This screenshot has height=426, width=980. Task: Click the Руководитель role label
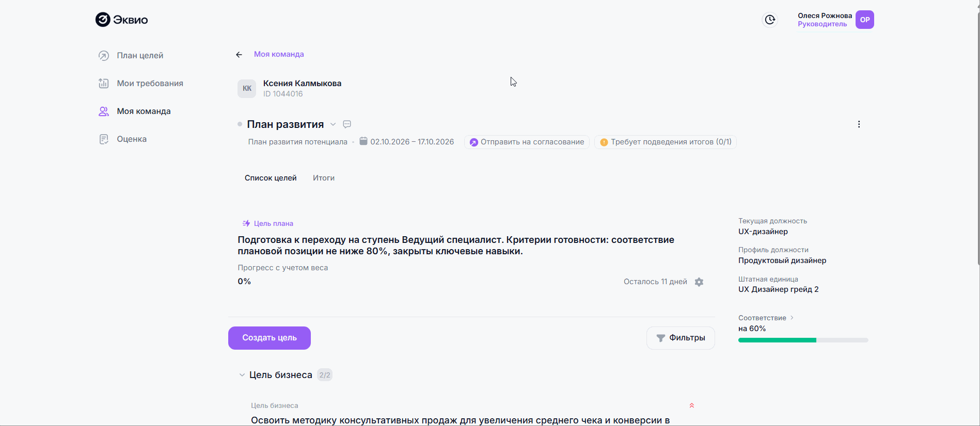(x=823, y=24)
